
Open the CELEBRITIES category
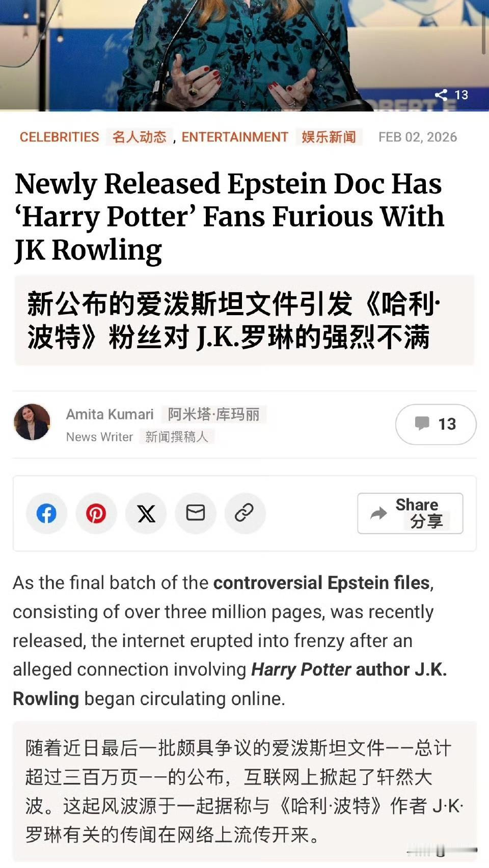60,137
